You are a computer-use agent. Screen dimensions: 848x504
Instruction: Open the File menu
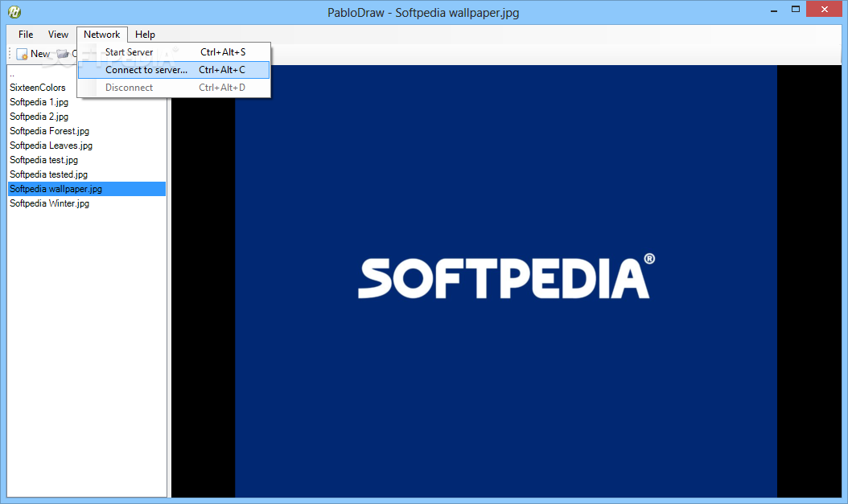point(26,35)
